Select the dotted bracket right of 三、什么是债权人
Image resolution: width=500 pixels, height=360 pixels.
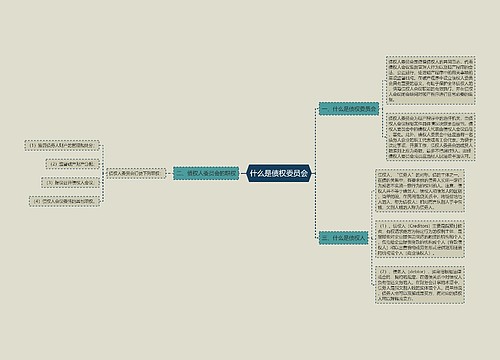372,238
